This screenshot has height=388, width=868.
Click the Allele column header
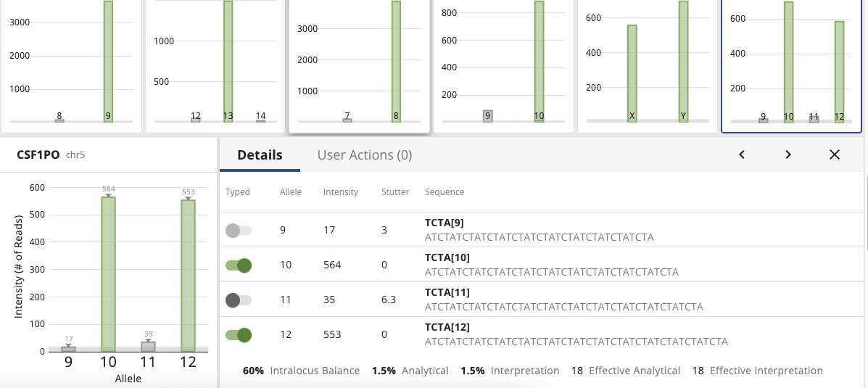click(x=291, y=192)
